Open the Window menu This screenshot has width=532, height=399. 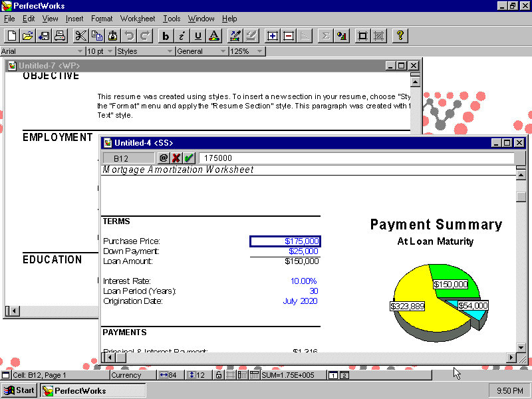click(x=201, y=19)
